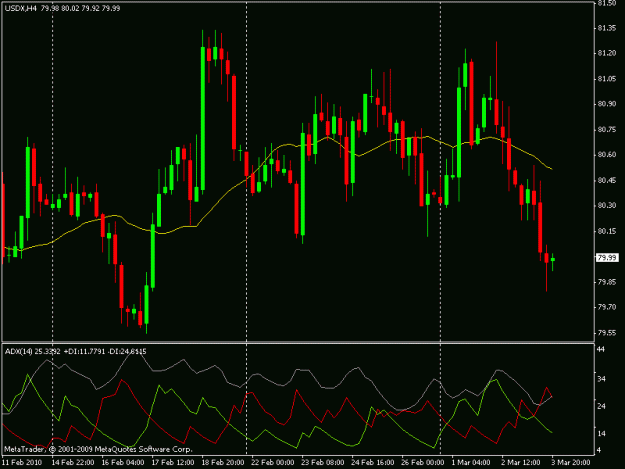Click the 18 Feb 20:00 time label

223,463
